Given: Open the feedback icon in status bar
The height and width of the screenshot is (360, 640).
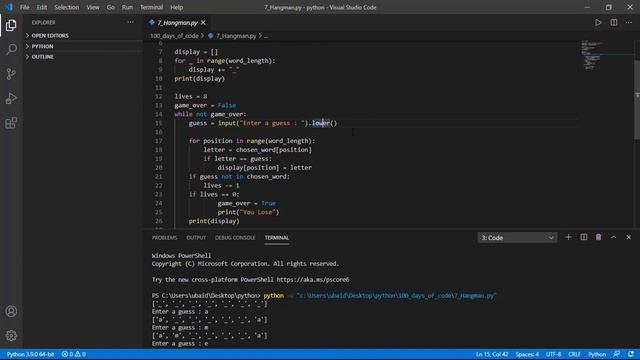Looking at the screenshot, I should click(x=617, y=354).
